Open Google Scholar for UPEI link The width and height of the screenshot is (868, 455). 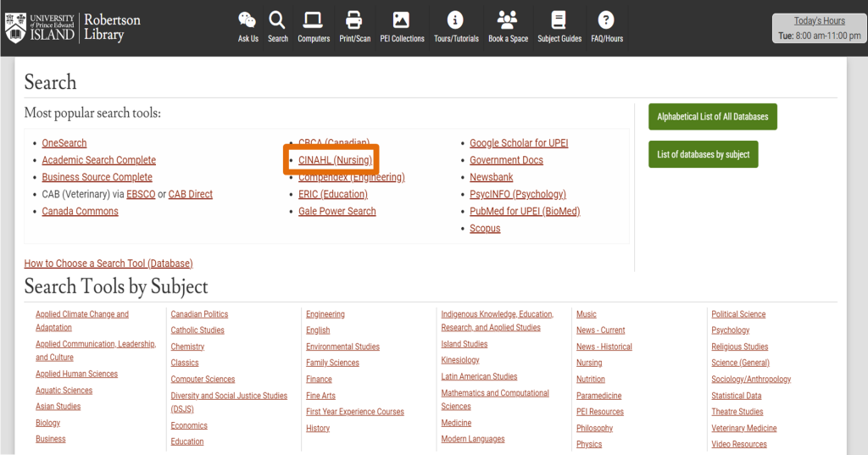tap(519, 143)
